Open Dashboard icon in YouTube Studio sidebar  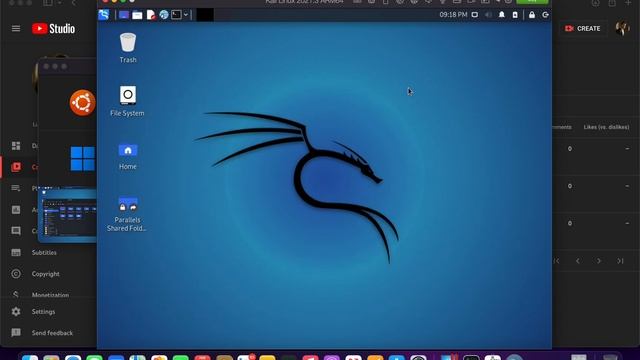pos(16,146)
